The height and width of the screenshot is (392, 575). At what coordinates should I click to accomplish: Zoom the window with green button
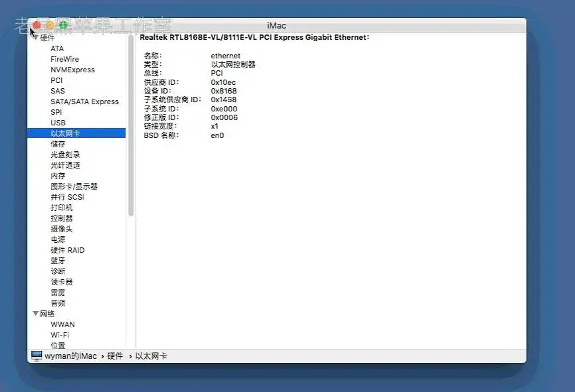pos(63,25)
